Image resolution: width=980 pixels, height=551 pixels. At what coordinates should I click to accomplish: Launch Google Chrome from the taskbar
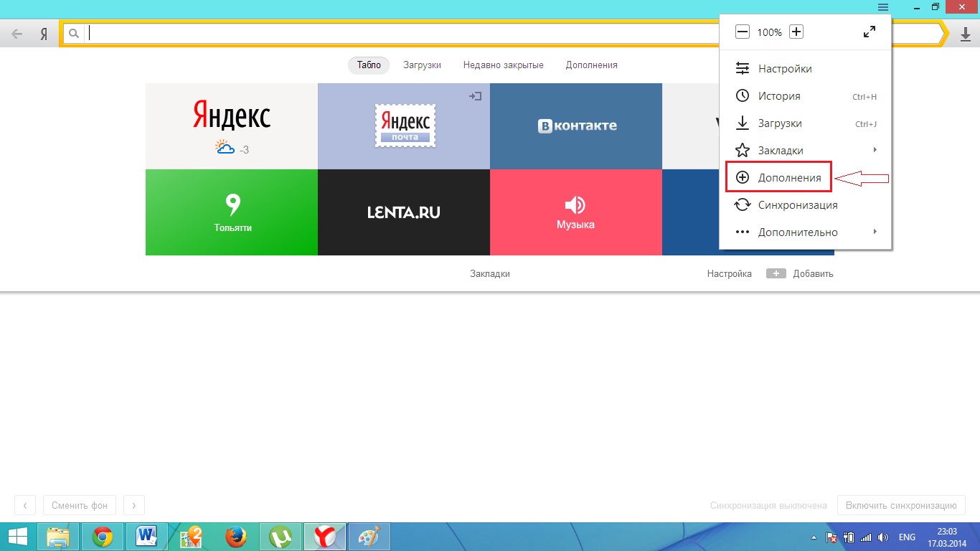[103, 537]
